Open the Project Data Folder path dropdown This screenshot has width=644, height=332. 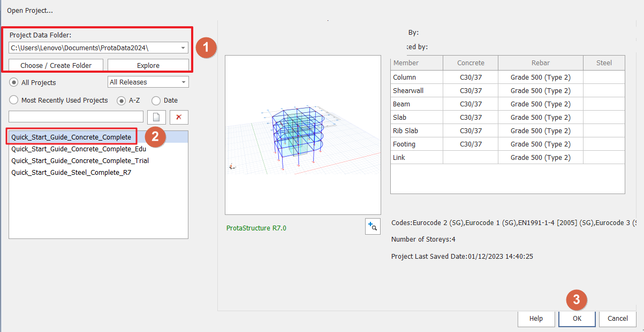(183, 48)
